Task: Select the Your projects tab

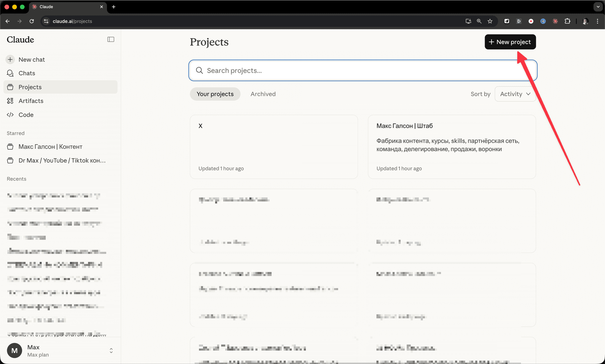Action: (x=215, y=94)
